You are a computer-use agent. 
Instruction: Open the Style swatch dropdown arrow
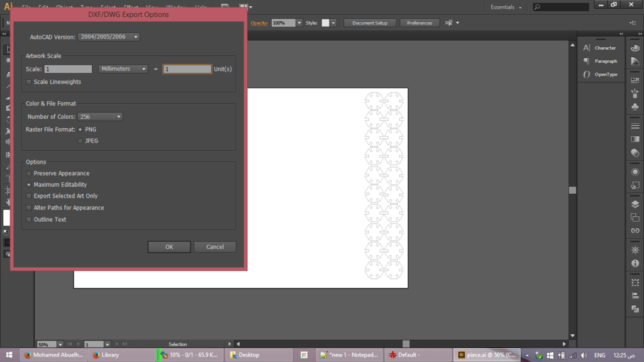point(333,23)
